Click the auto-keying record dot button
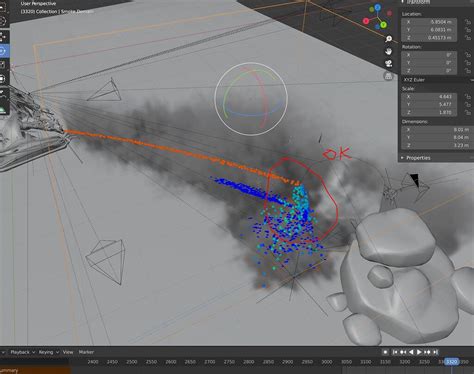The image size is (474, 374). [x=385, y=352]
